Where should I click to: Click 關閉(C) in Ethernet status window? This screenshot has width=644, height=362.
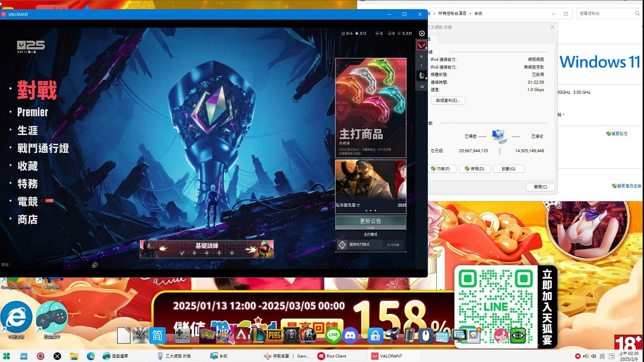click(540, 187)
